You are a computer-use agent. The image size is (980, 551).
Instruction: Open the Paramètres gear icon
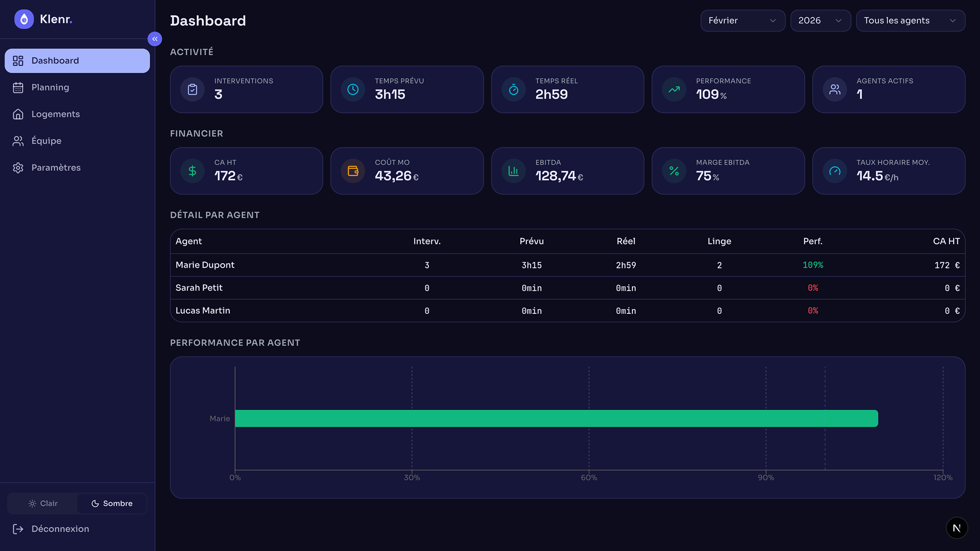(x=18, y=167)
